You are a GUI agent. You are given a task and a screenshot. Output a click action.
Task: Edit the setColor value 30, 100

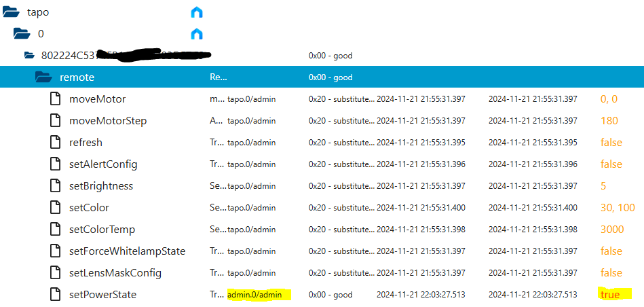(618, 208)
